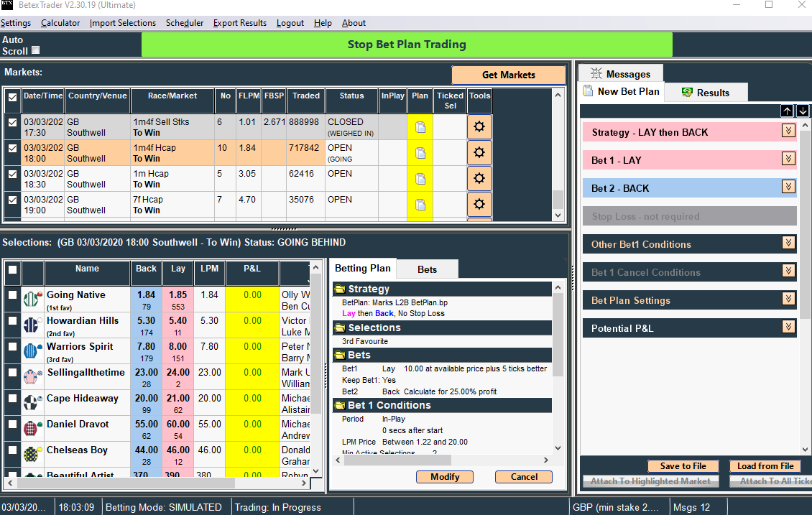
Task: Move bet plan section up with arrow
Action: pyautogui.click(x=787, y=111)
